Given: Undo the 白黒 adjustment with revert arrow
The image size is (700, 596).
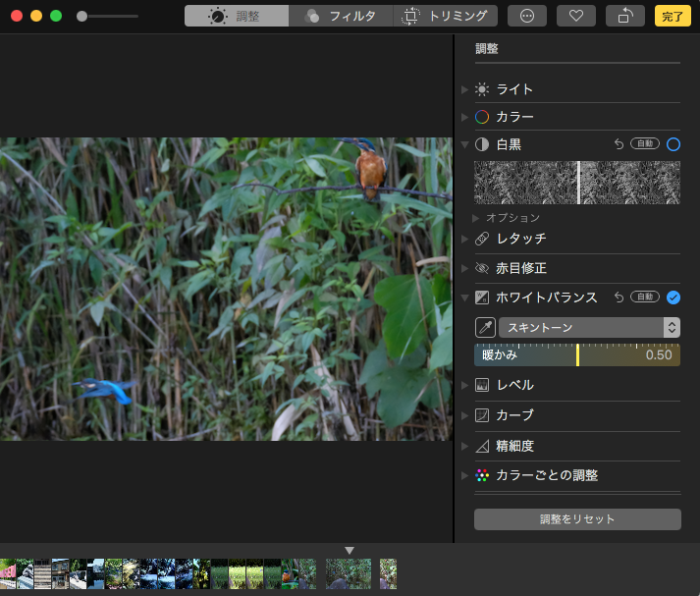Looking at the screenshot, I should [619, 144].
